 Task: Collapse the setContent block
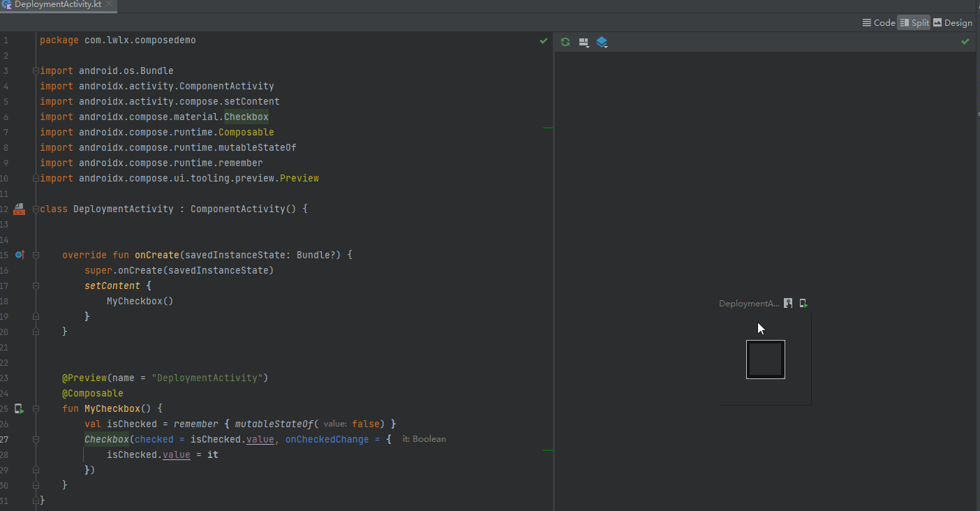coord(35,286)
